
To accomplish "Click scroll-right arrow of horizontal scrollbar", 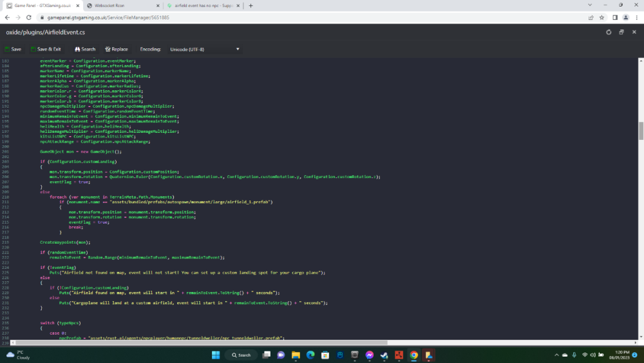I will 636,342.
